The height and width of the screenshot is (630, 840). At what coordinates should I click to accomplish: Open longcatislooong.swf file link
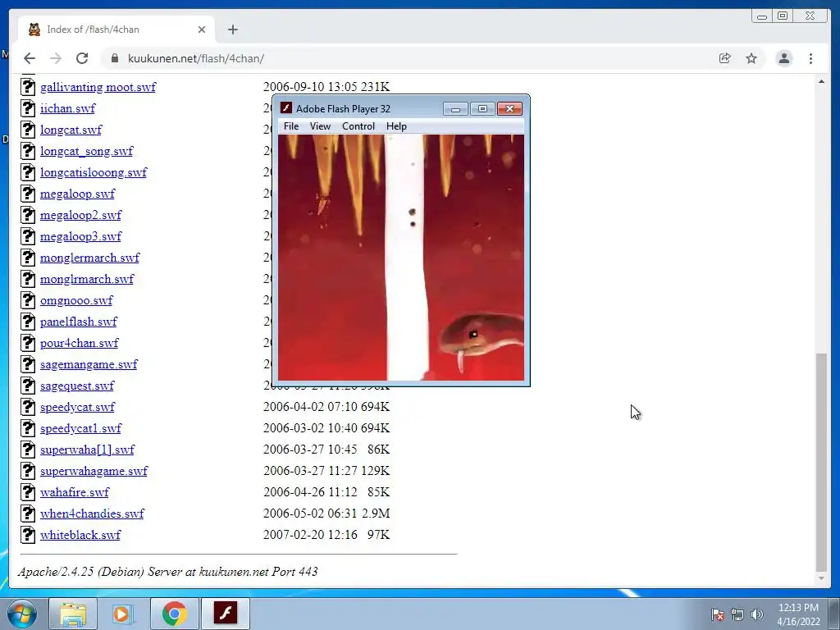(x=94, y=172)
